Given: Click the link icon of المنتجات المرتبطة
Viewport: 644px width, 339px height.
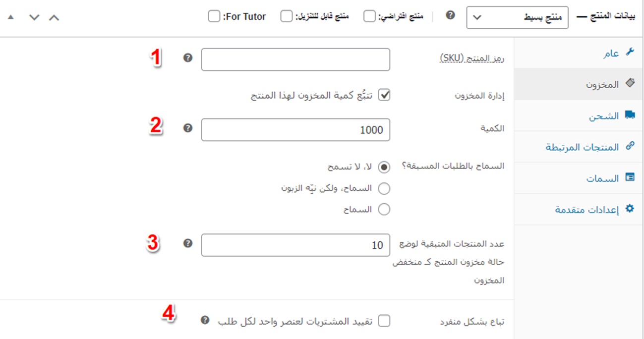Looking at the screenshot, I should click(x=630, y=146).
